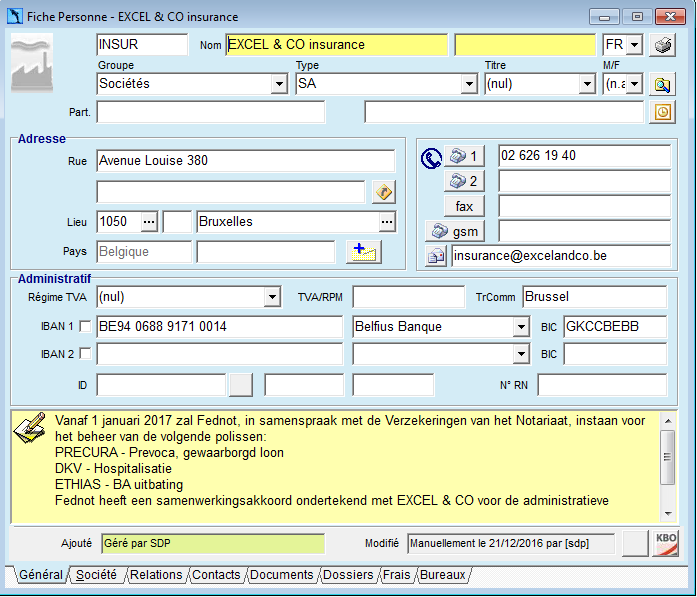Open the Titre dropdown
This screenshot has width=697, height=597.
click(587, 84)
